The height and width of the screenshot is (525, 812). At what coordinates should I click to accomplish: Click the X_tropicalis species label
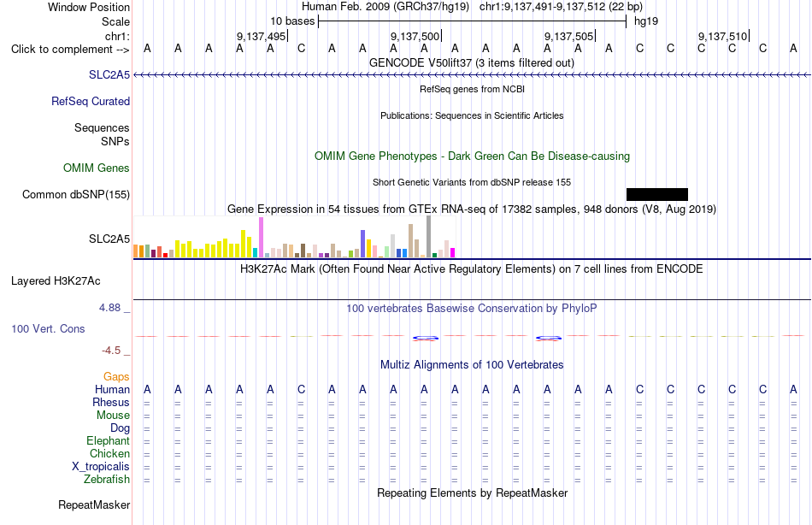point(101,467)
